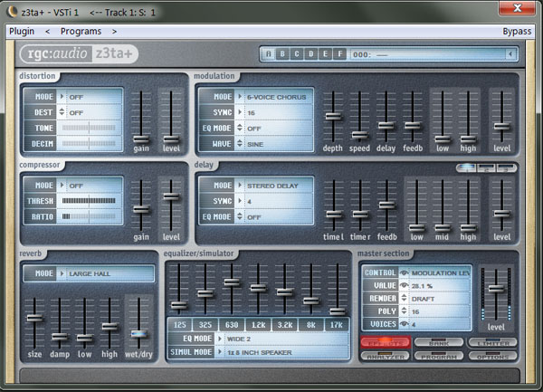Click the eye icon beside the CONTROL value
Screen dimensions: 543x392
pos(404,272)
